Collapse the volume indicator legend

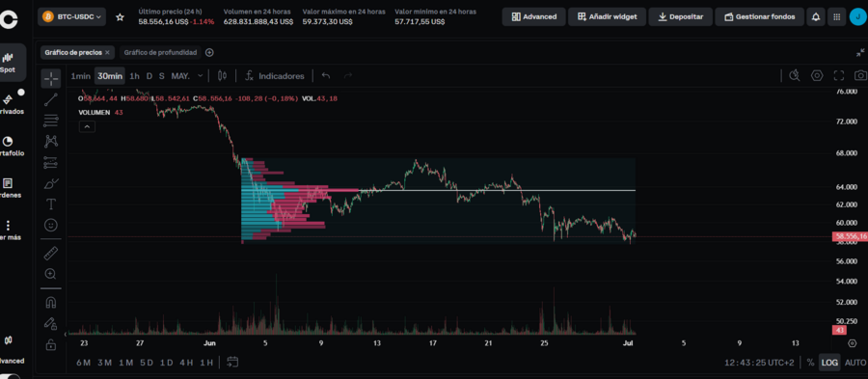tap(88, 126)
